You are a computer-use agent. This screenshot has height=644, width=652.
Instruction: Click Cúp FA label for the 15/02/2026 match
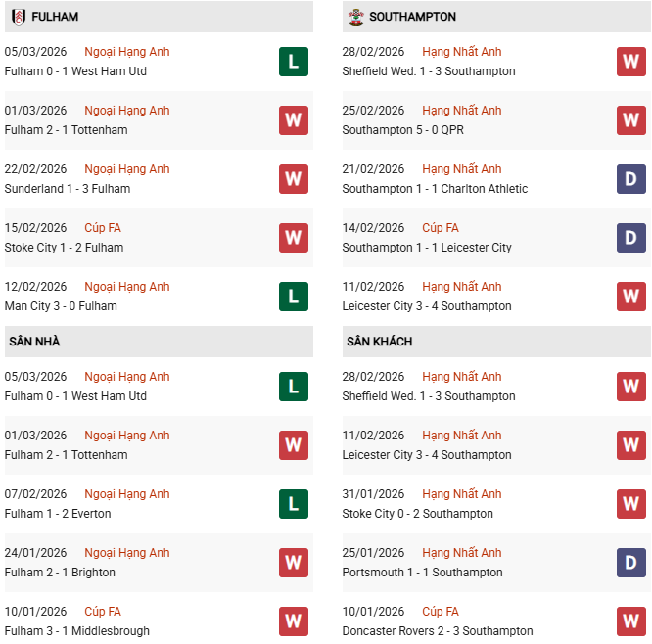coord(103,228)
